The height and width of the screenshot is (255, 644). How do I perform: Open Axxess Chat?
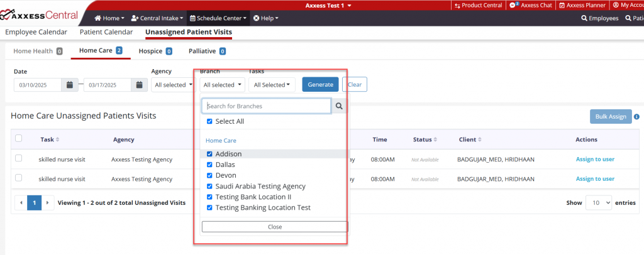click(531, 5)
